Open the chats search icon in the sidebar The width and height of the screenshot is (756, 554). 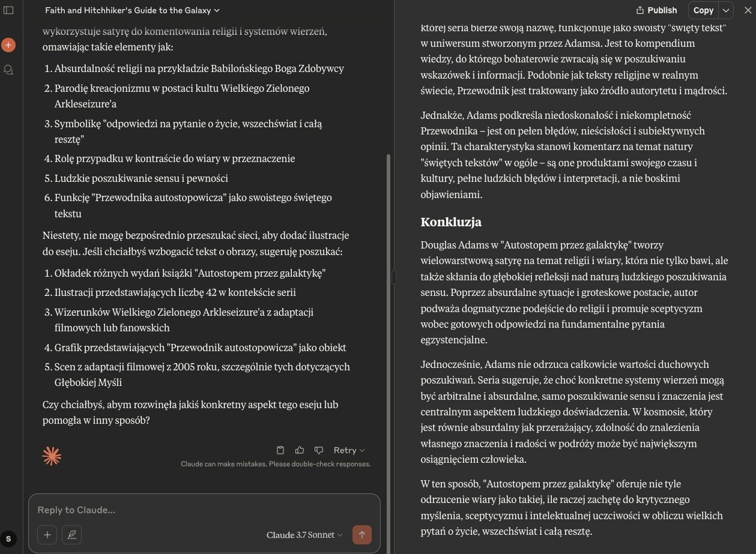tap(8, 70)
